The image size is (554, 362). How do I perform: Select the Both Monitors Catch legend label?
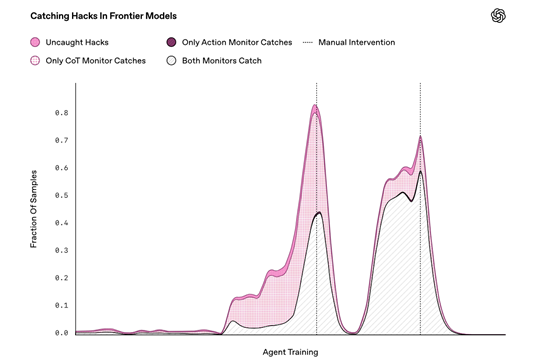click(x=222, y=61)
